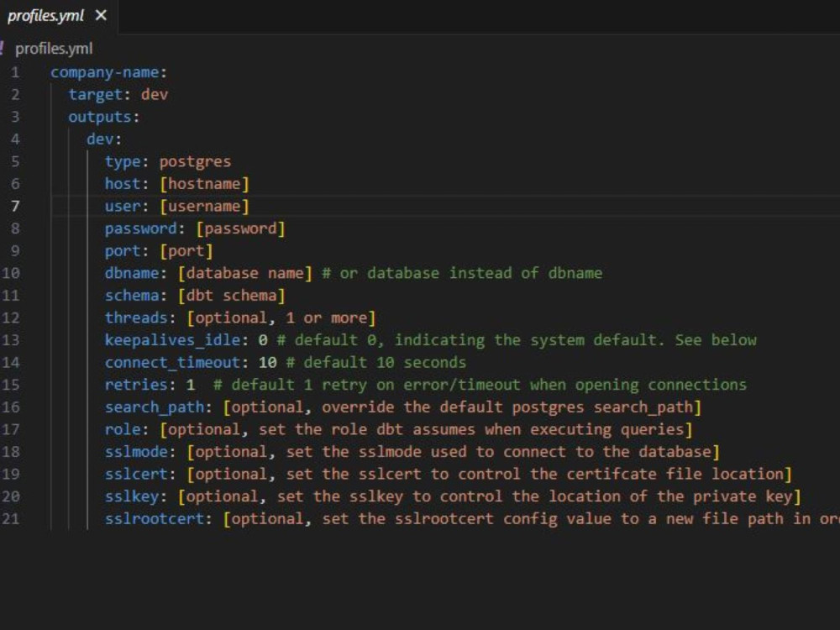Click the role key on line 17
The width and height of the screenshot is (840, 630).
click(x=123, y=429)
